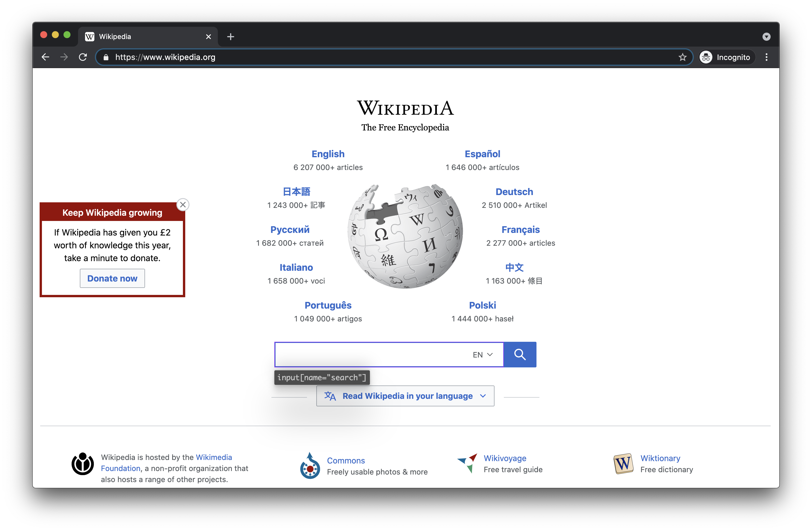
Task: Click the Wiktionary logo icon
Action: [623, 463]
